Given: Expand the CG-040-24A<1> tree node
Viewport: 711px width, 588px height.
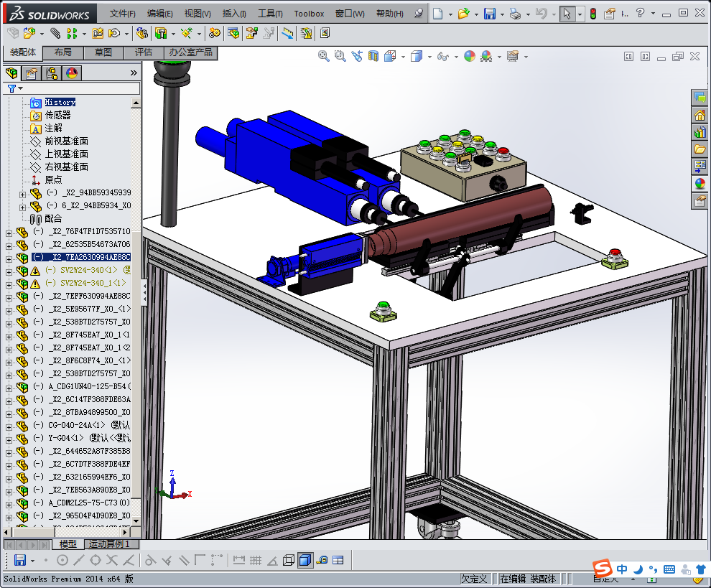Looking at the screenshot, I should 9,427.
